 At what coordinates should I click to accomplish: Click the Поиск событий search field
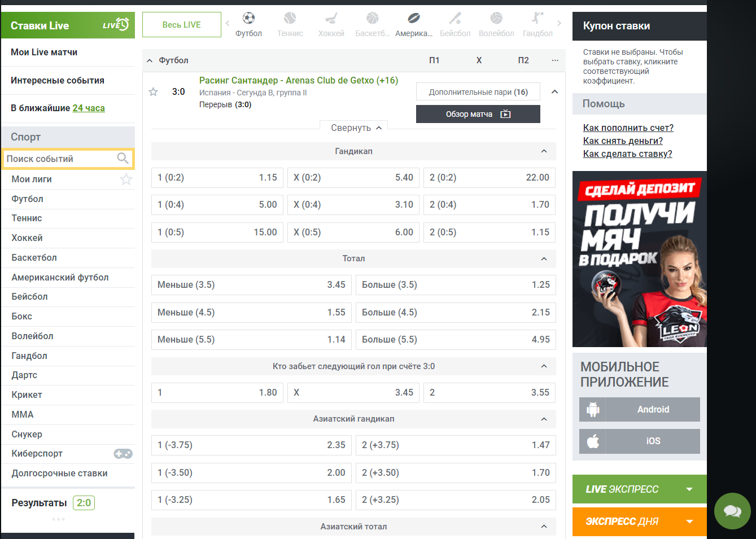tap(59, 159)
